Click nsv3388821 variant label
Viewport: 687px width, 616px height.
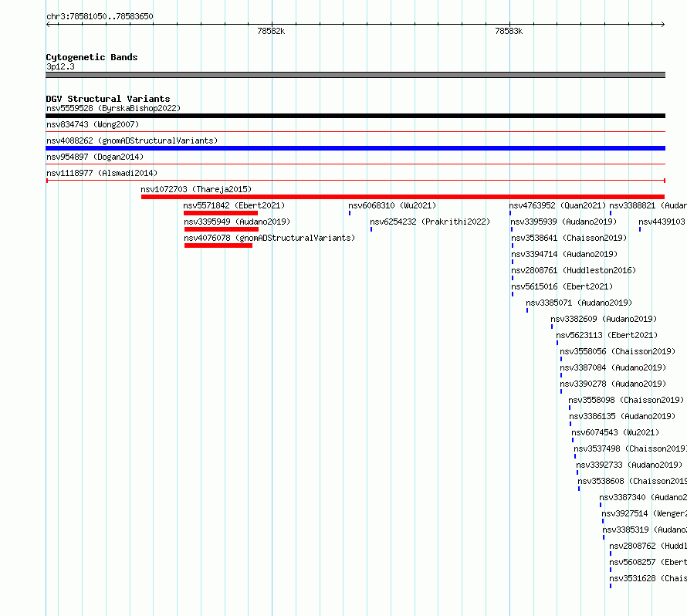[x=648, y=205]
